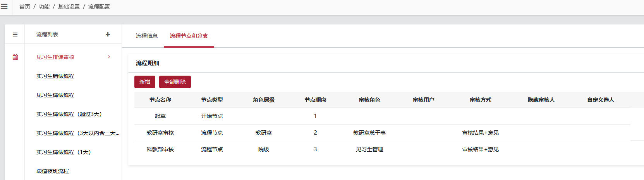Click the 见习生管理 audit role cell
Viewport: 644px width, 180px height.
pos(370,149)
